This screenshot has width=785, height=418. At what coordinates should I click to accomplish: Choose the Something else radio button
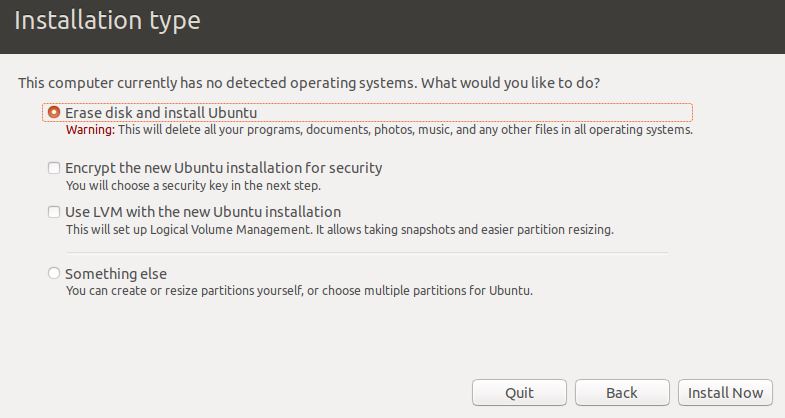54,273
